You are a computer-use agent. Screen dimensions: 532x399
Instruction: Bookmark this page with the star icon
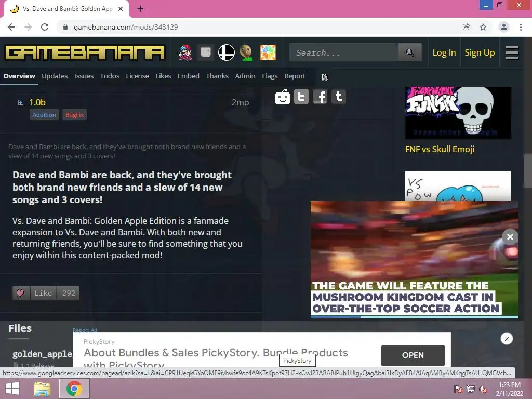[x=483, y=27]
